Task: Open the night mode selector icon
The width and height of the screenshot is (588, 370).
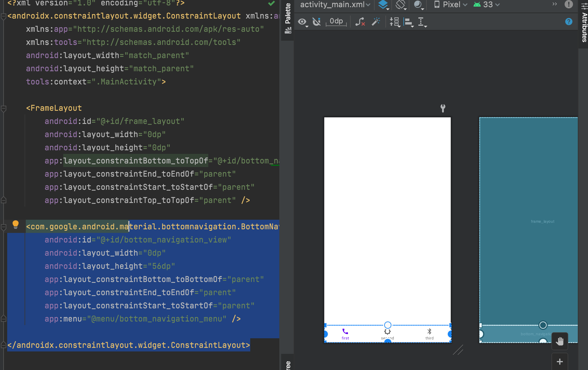Action: (418, 5)
